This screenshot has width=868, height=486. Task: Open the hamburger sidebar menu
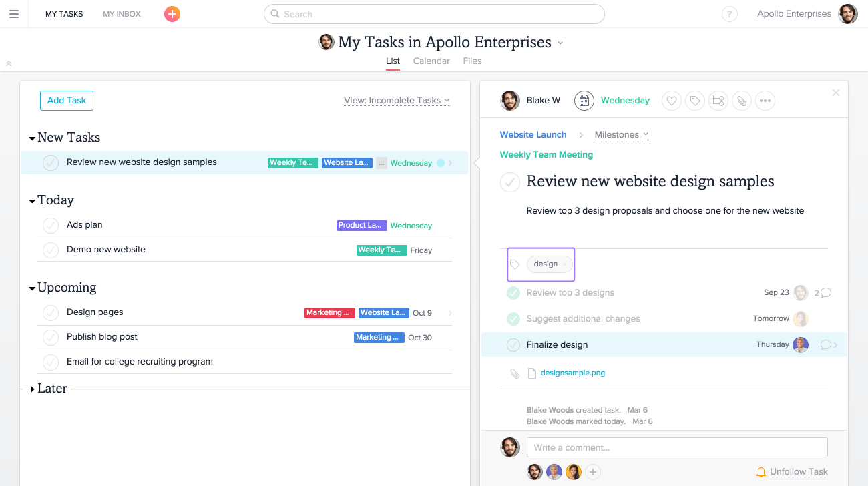[14, 14]
